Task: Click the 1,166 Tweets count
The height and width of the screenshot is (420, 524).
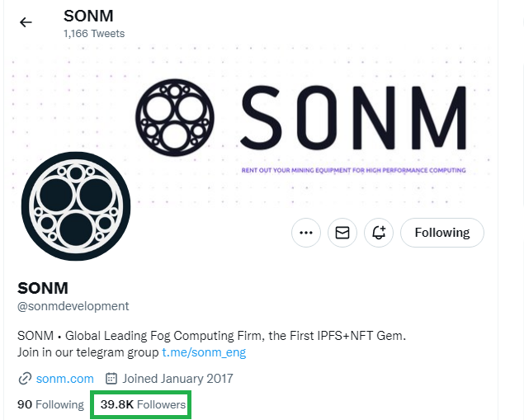Action: (94, 33)
